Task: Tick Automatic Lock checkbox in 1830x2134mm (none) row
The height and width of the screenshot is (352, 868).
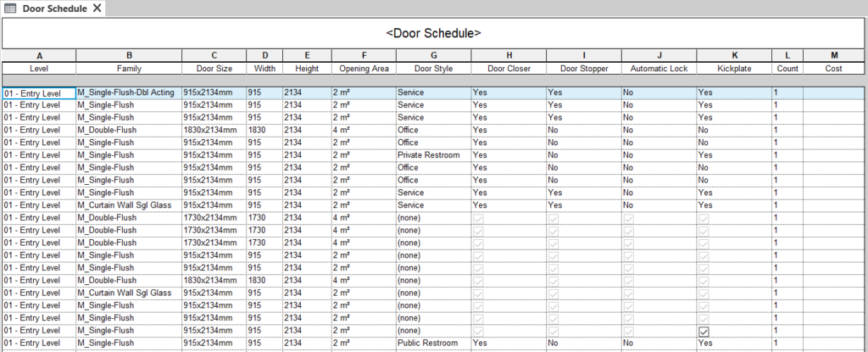Action: pos(629,280)
